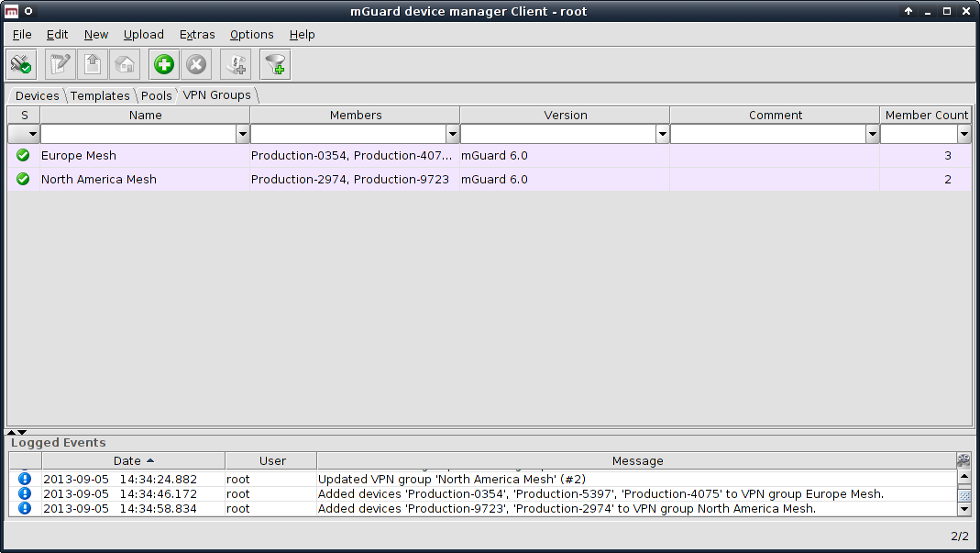The height and width of the screenshot is (553, 980).
Task: Open the Members filter dropdown arrow
Action: click(453, 134)
